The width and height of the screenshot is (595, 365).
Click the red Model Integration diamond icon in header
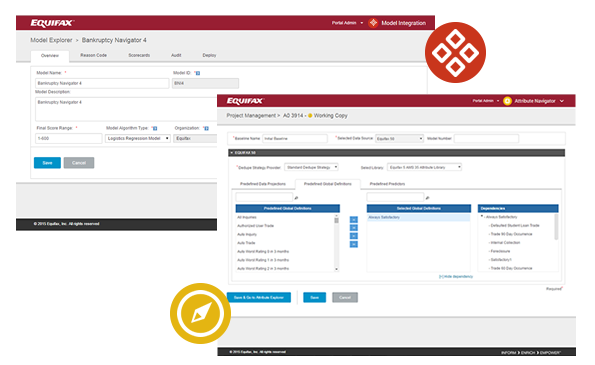[373, 23]
